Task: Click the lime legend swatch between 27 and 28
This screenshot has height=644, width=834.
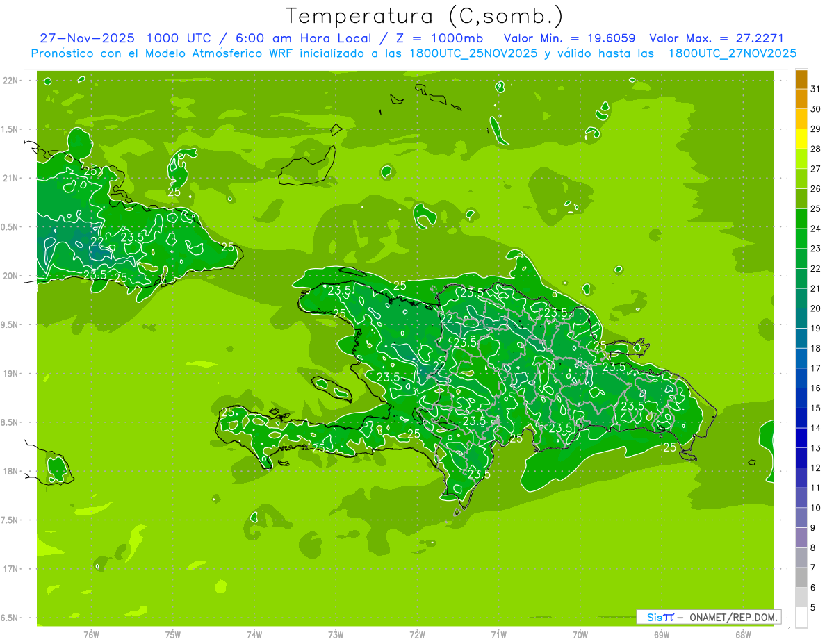Action: tap(801, 159)
